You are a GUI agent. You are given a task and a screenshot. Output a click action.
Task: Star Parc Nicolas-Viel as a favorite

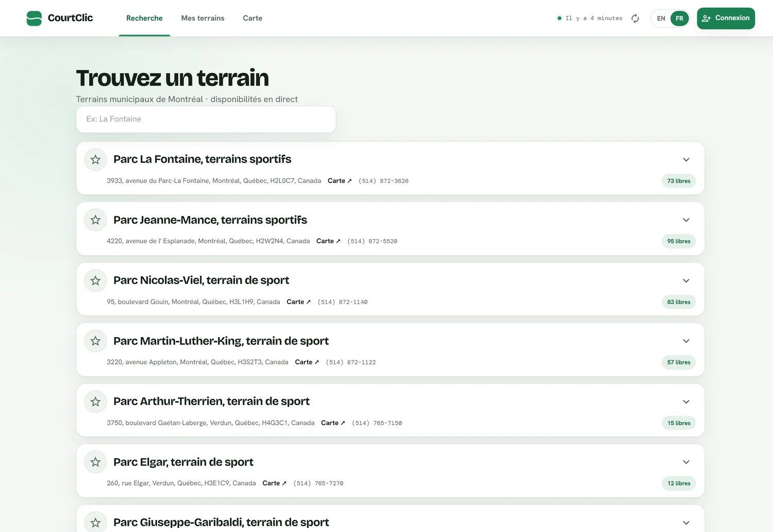95,281
